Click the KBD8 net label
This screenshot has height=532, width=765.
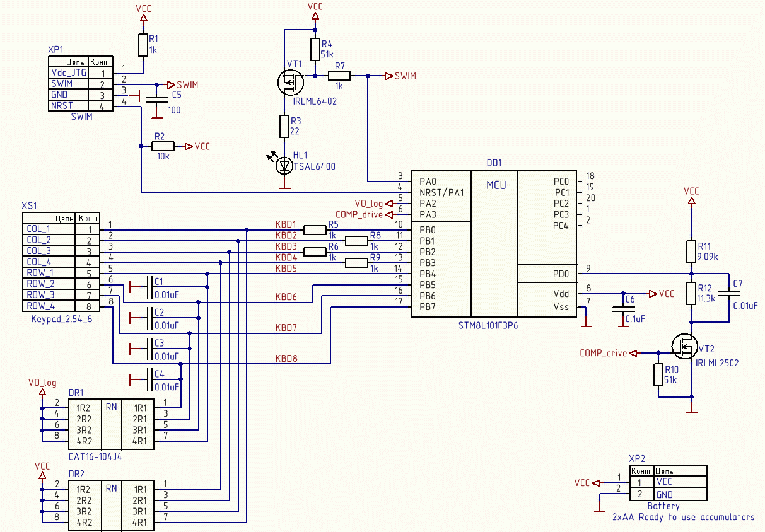[x=286, y=359]
